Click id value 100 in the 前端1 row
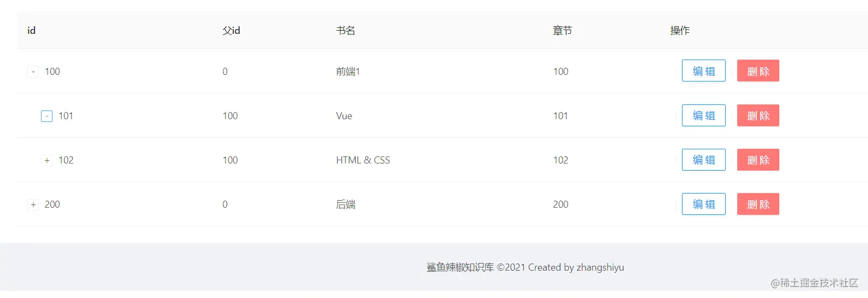This screenshot has height=298, width=868. pos(52,72)
